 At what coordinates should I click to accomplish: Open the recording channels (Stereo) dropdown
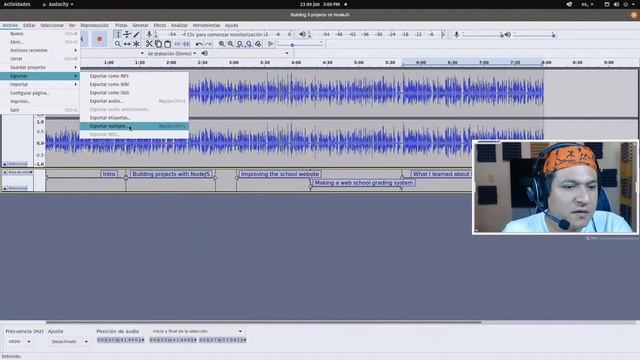(x=171, y=53)
